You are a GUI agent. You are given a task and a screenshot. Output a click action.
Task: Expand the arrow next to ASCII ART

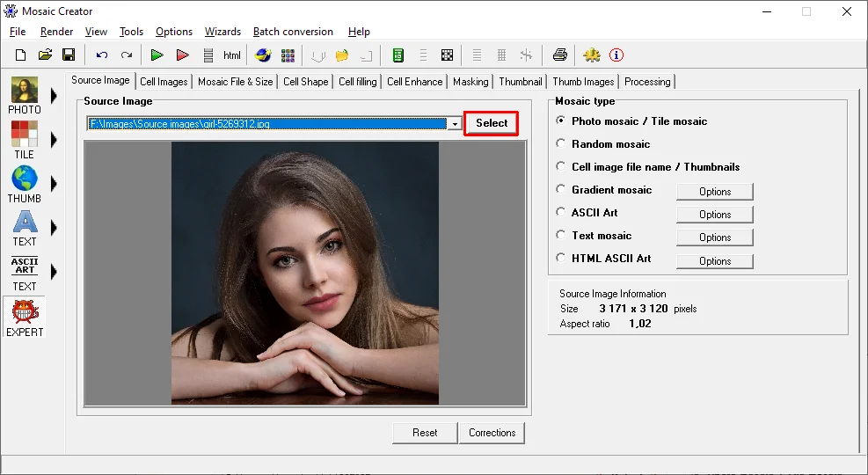coord(54,271)
